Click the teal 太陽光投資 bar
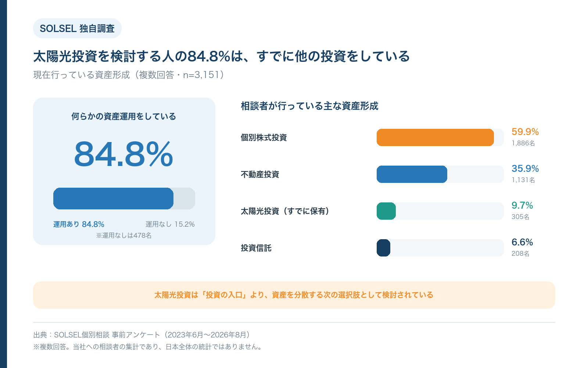The height and width of the screenshot is (368, 588). (x=386, y=211)
